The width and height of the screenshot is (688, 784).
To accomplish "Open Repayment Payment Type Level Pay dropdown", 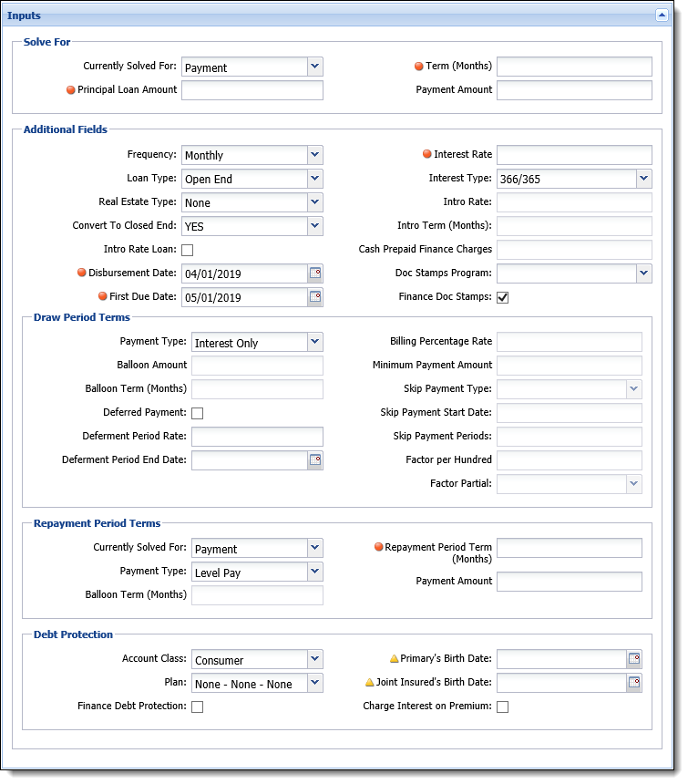I will [x=314, y=572].
